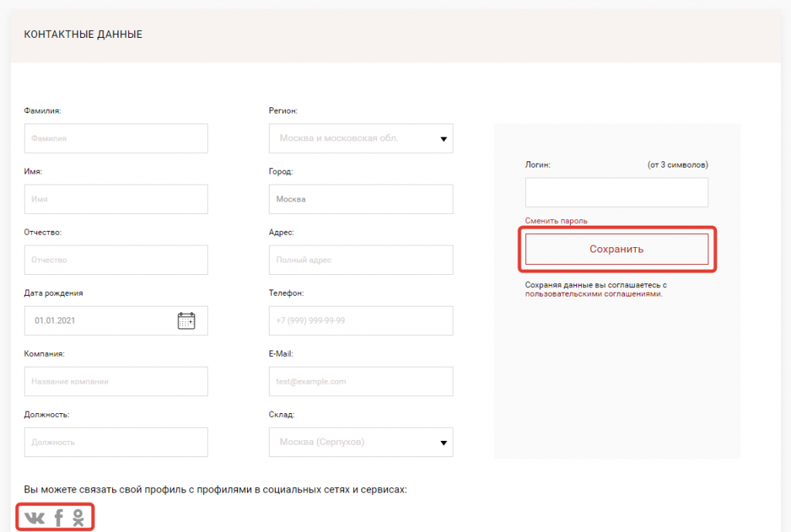The width and height of the screenshot is (791, 532).
Task: Open the пользовательскими соглашениями link
Action: pos(592,294)
